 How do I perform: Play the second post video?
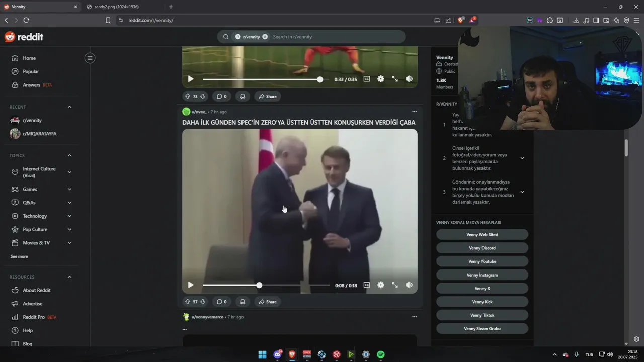tap(191, 285)
